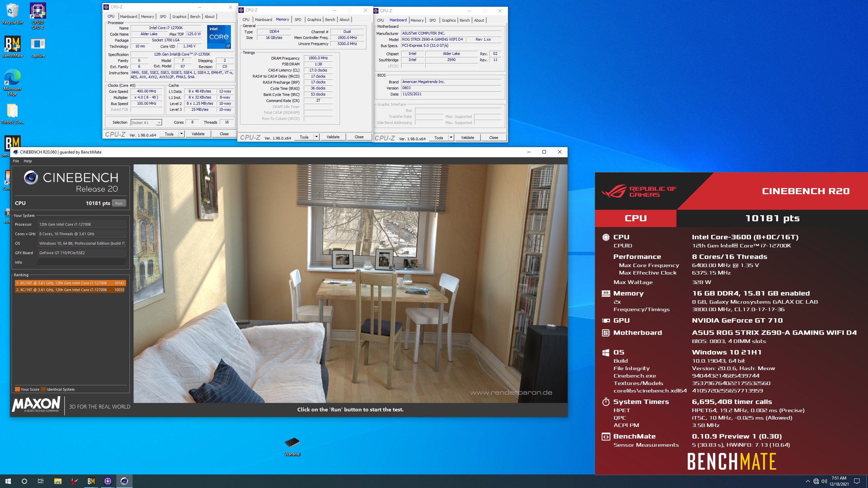
Task: Open File Explorer from taskbar
Action: click(x=58, y=481)
